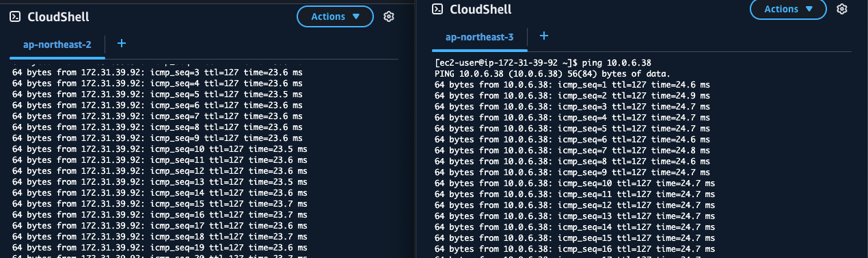Open settings gear in left CloudShell
This screenshot has height=258, width=868.
click(389, 16)
